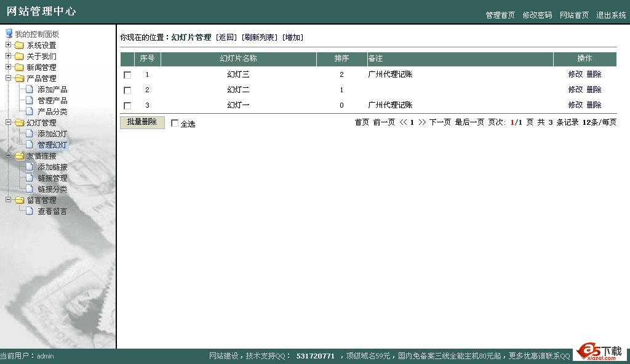Collapse the 友情连接 tree node
This screenshot has width=630, height=364.
(x=8, y=156)
